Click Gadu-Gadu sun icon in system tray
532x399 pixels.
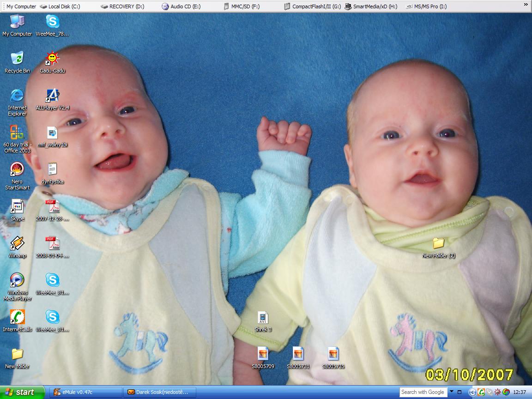pyautogui.click(x=497, y=392)
